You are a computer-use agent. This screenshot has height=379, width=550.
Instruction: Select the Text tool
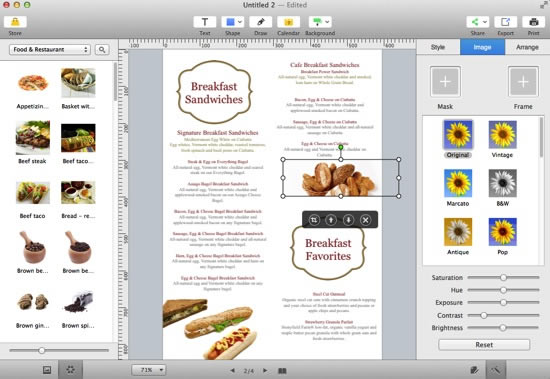tap(204, 22)
